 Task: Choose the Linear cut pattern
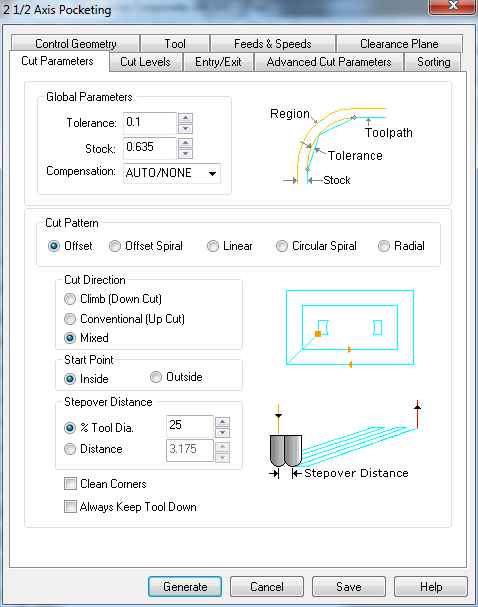point(230,246)
